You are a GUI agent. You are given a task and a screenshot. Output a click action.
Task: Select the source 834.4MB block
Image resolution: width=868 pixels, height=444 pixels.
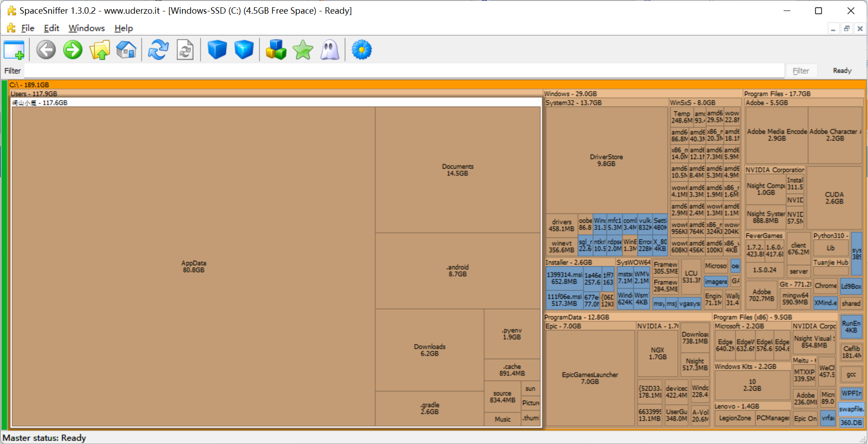click(502, 396)
